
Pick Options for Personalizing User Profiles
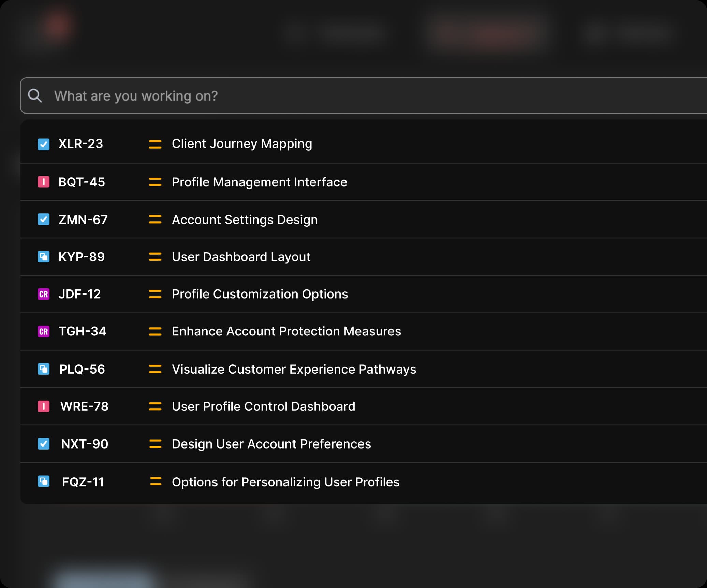285,482
